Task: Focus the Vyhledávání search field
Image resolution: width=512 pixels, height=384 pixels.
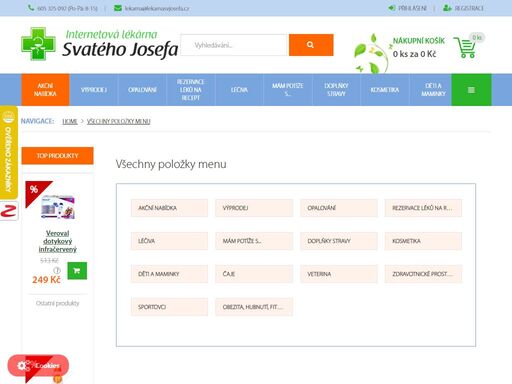Action: tap(234, 45)
